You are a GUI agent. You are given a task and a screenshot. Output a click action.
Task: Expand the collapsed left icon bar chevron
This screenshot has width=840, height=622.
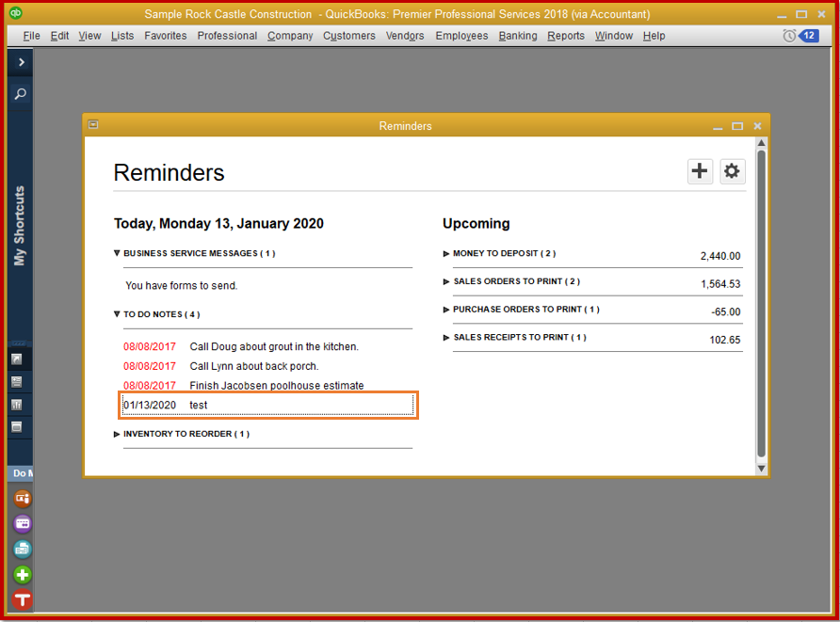click(x=22, y=62)
